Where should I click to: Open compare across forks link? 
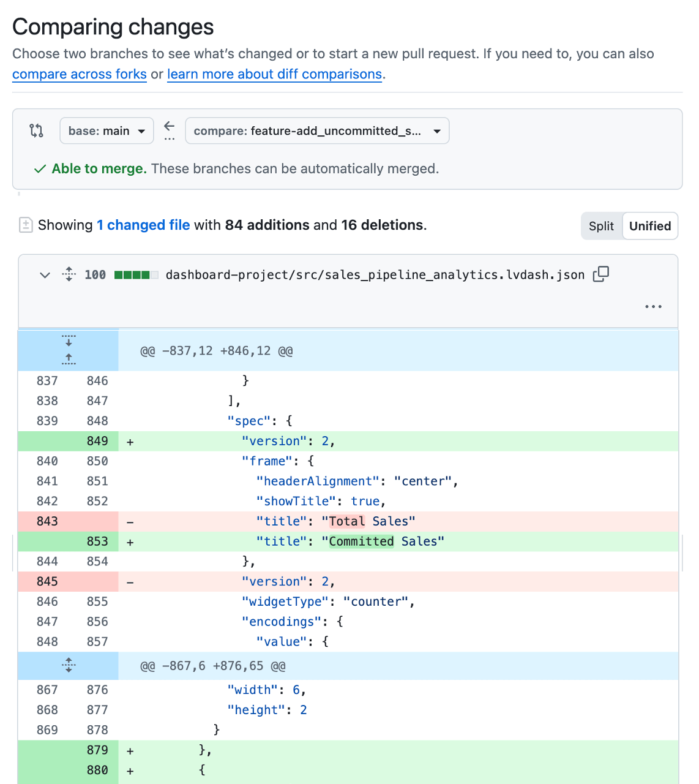(x=79, y=74)
